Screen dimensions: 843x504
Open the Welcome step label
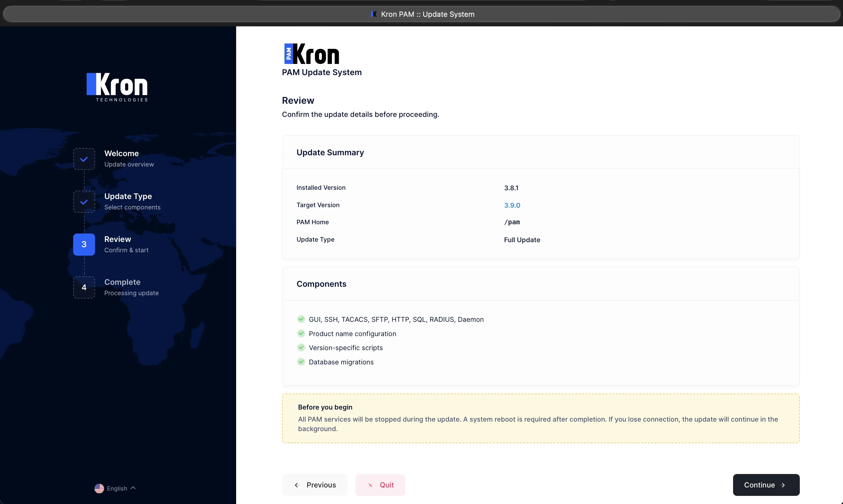(121, 154)
